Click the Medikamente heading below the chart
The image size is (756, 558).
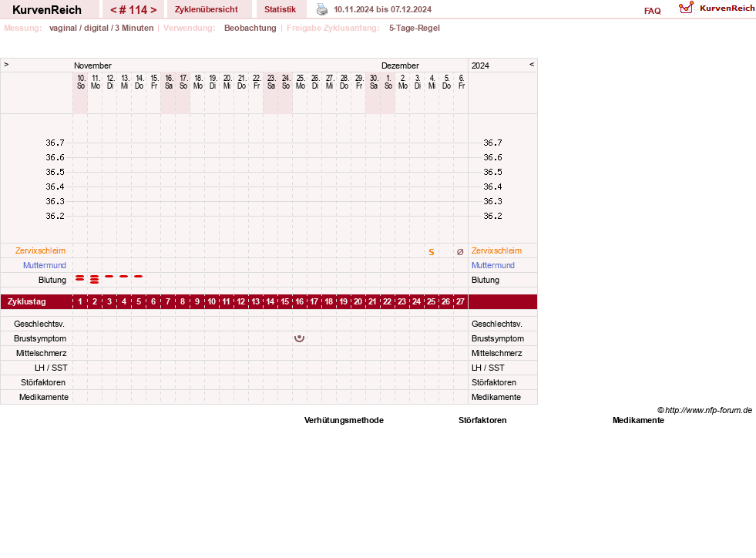(638, 420)
